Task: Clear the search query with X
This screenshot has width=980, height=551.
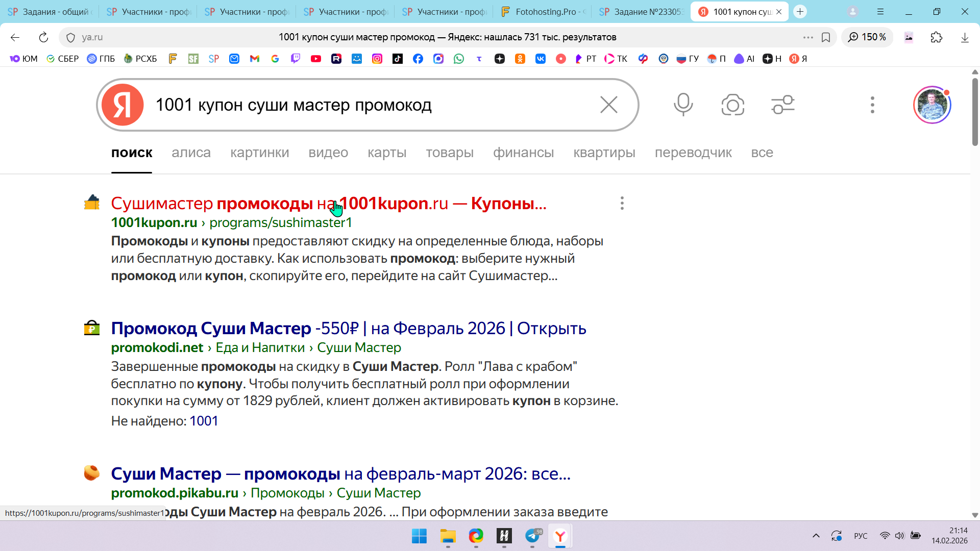Action: pyautogui.click(x=608, y=105)
